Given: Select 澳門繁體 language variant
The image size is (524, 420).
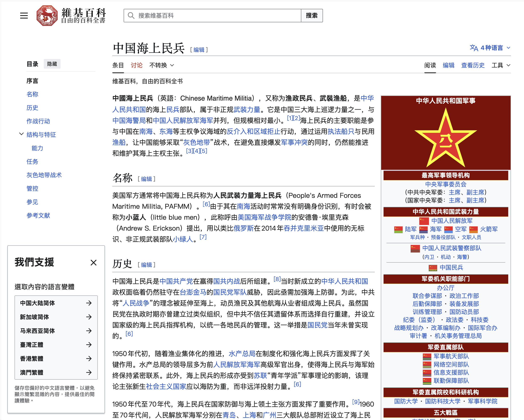Looking at the screenshot, I should point(32,372).
